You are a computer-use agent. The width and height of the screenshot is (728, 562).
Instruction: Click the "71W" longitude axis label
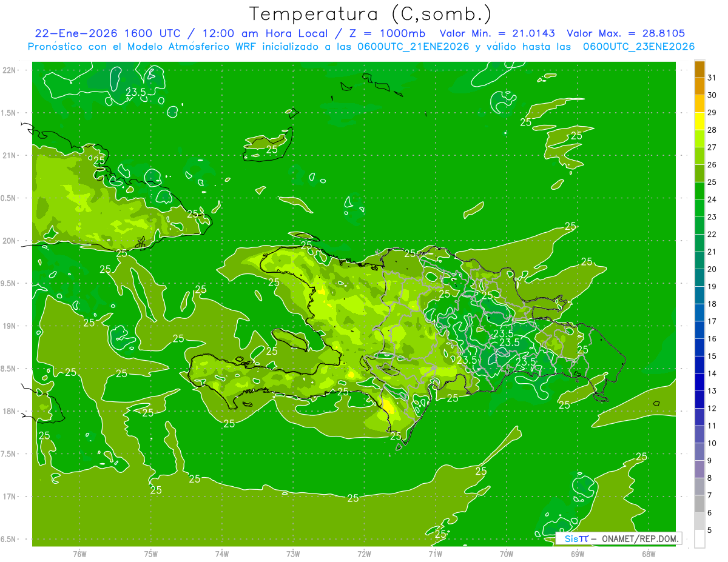click(435, 554)
